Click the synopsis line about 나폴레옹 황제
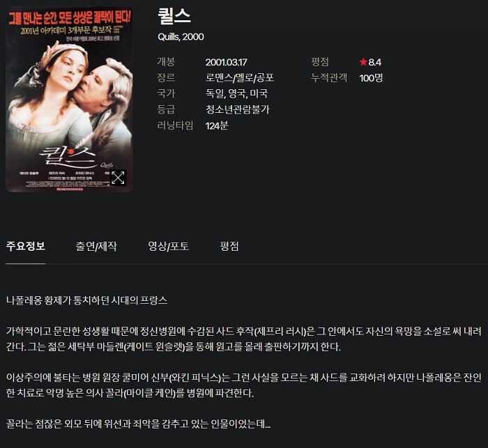The height and width of the screenshot is (448, 488). tap(87, 300)
